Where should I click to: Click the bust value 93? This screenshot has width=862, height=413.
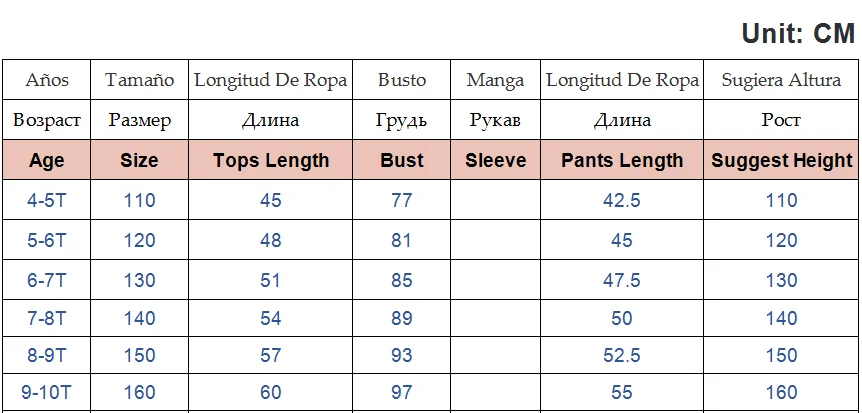click(402, 355)
